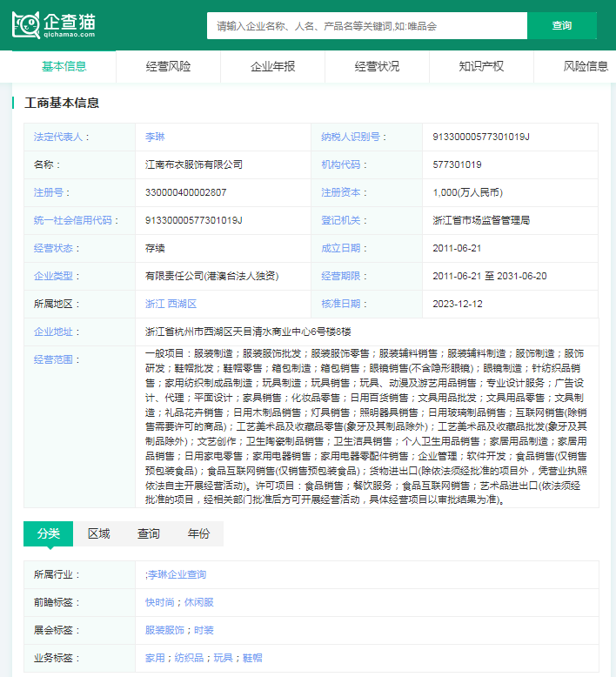The image size is (616, 677).
Task: Select the 分类 sub-tab
Action: (49, 533)
